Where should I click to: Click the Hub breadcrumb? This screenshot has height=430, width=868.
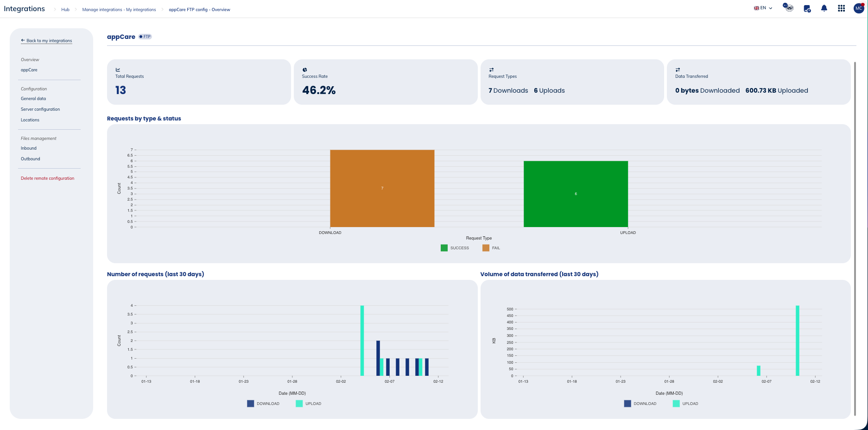pos(65,10)
